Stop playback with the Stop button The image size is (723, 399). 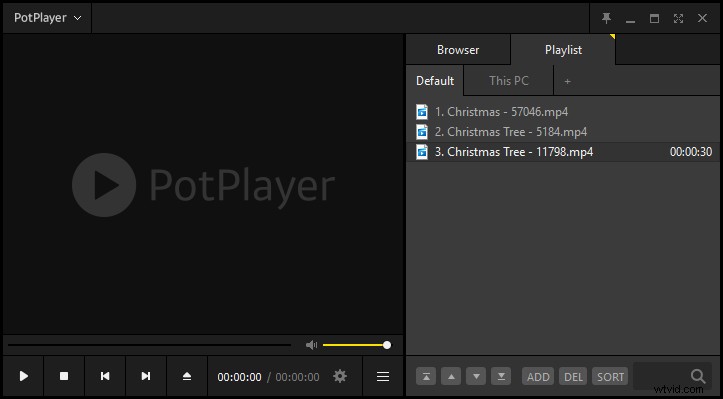tap(64, 376)
